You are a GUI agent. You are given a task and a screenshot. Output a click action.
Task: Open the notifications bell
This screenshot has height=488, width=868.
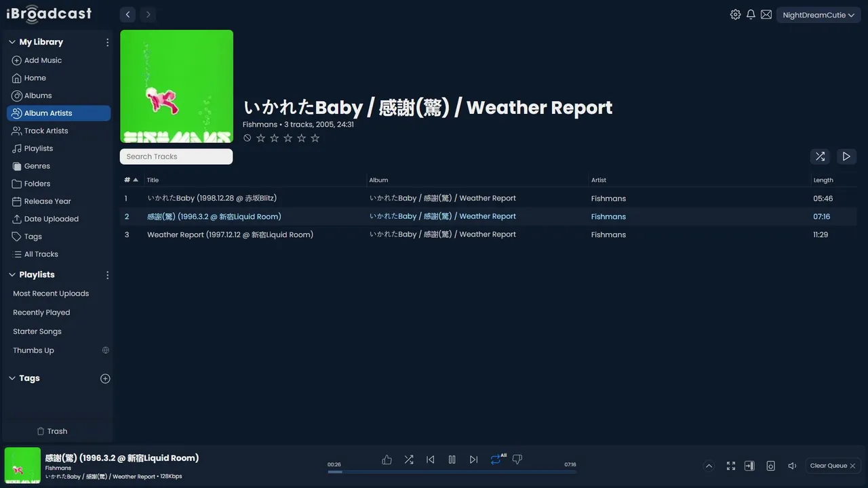point(751,14)
